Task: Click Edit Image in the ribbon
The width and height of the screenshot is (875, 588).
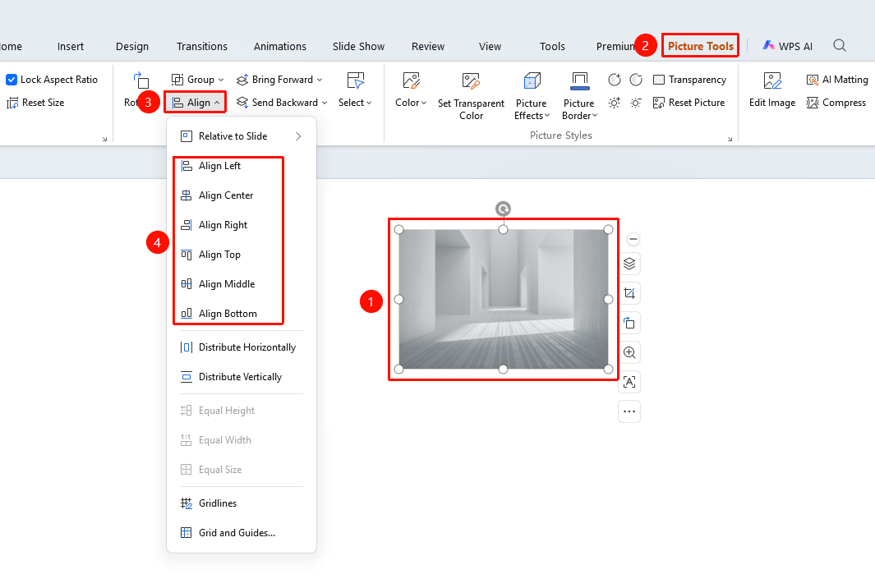Action: pyautogui.click(x=772, y=90)
